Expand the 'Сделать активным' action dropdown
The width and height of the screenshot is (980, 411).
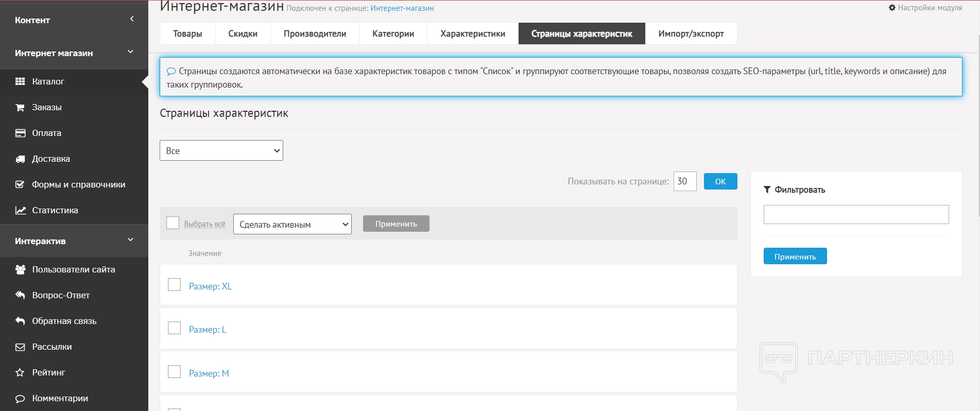[292, 224]
